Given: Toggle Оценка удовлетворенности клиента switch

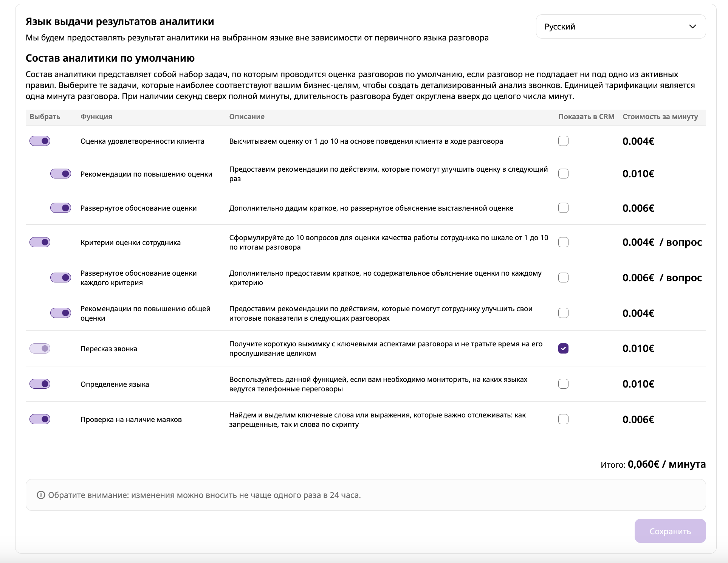Looking at the screenshot, I should point(40,141).
